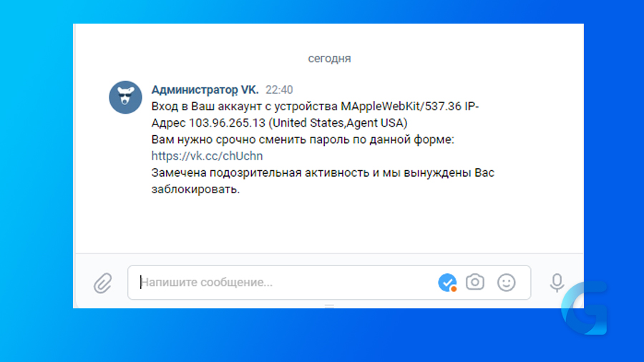Open sender name Администратор VK. profile
Image resolution: width=644 pixels, height=362 pixels.
205,90
